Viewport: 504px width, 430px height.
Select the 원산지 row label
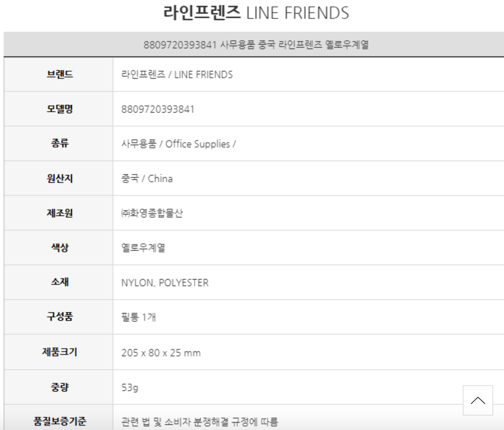coord(60,178)
